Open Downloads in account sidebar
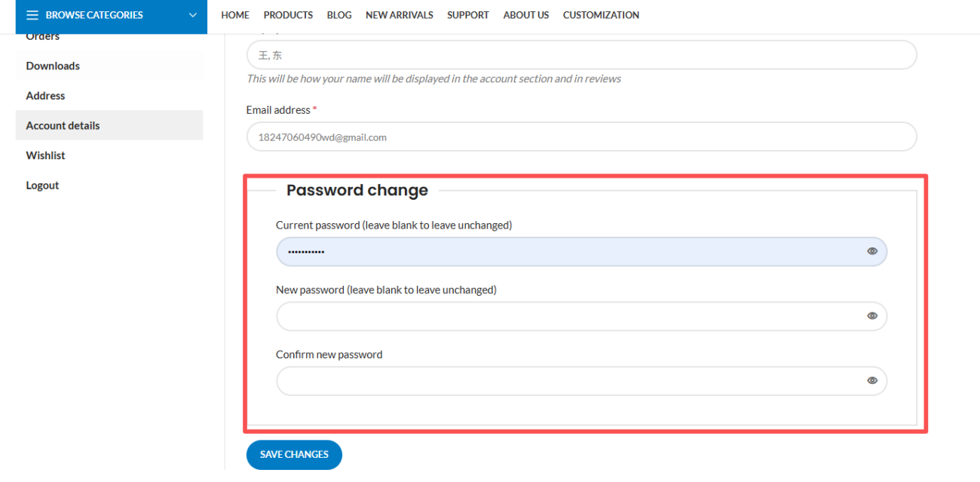The image size is (980, 482). click(x=53, y=66)
